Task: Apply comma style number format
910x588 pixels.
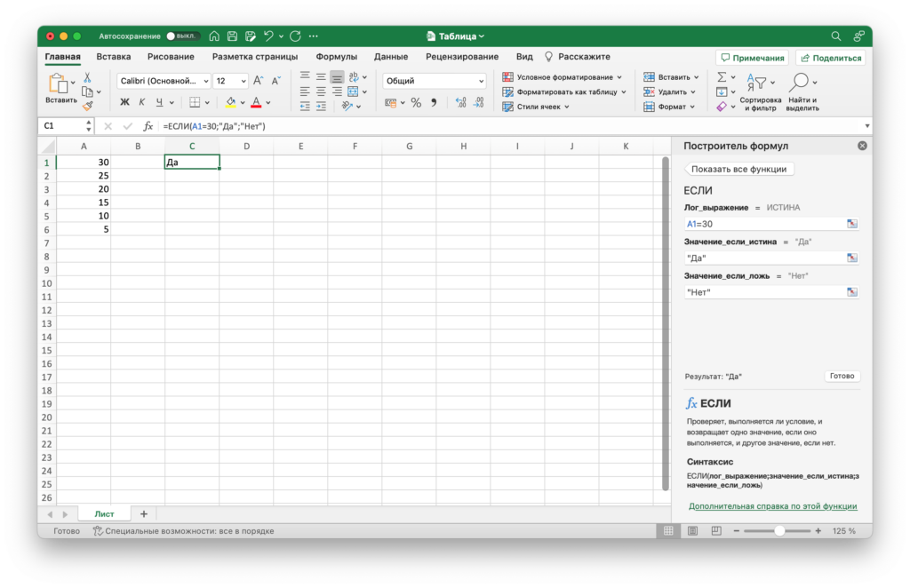Action: (434, 103)
